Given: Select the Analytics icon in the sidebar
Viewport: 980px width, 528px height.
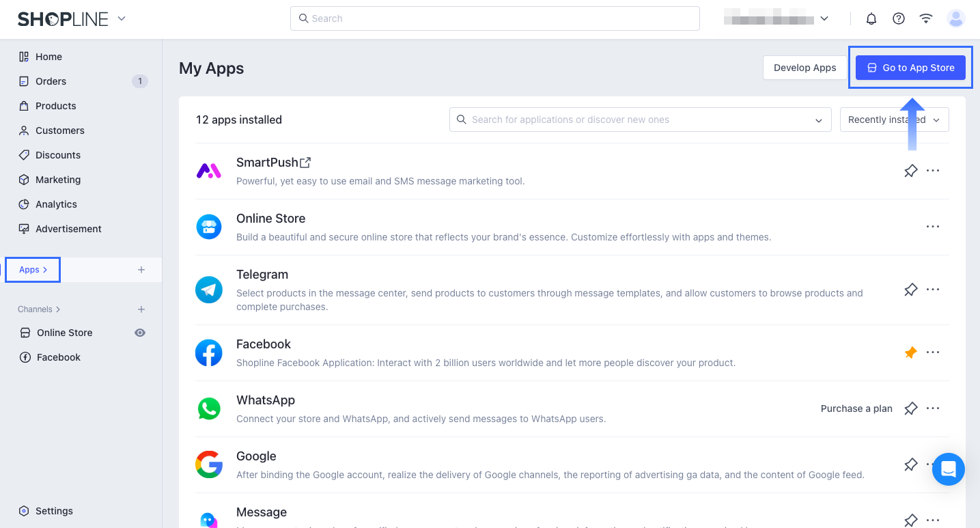Looking at the screenshot, I should (23, 204).
